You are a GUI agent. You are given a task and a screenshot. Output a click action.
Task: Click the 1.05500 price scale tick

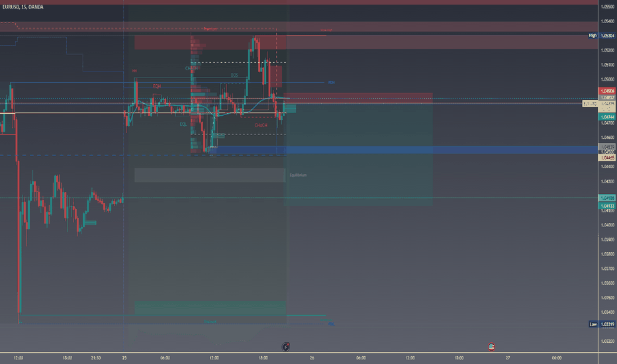point(608,7)
